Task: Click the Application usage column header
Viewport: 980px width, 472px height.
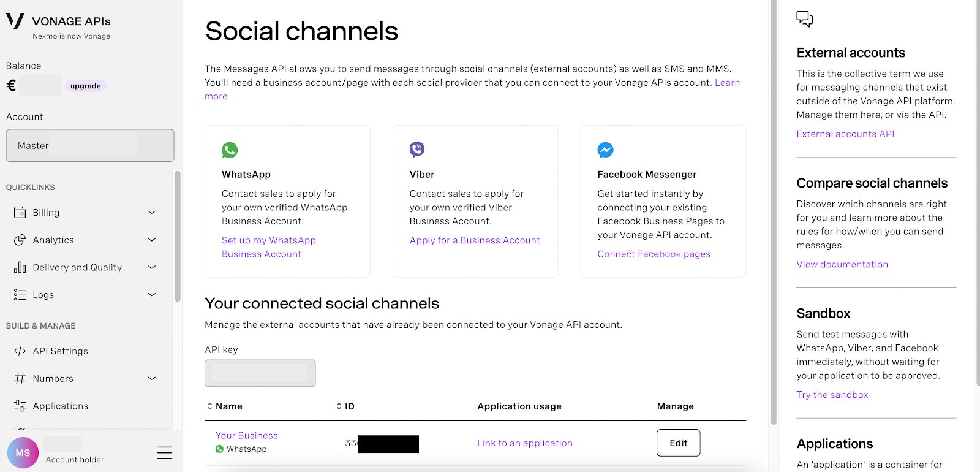Action: [519, 406]
